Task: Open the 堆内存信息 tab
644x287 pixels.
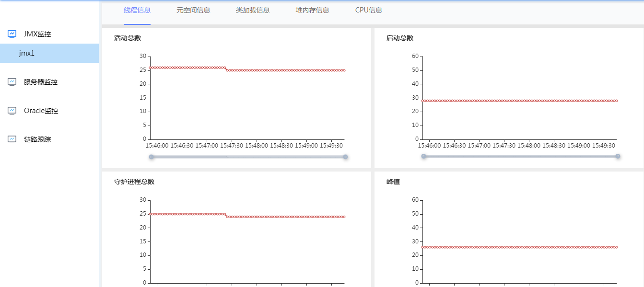Action: pyautogui.click(x=312, y=10)
